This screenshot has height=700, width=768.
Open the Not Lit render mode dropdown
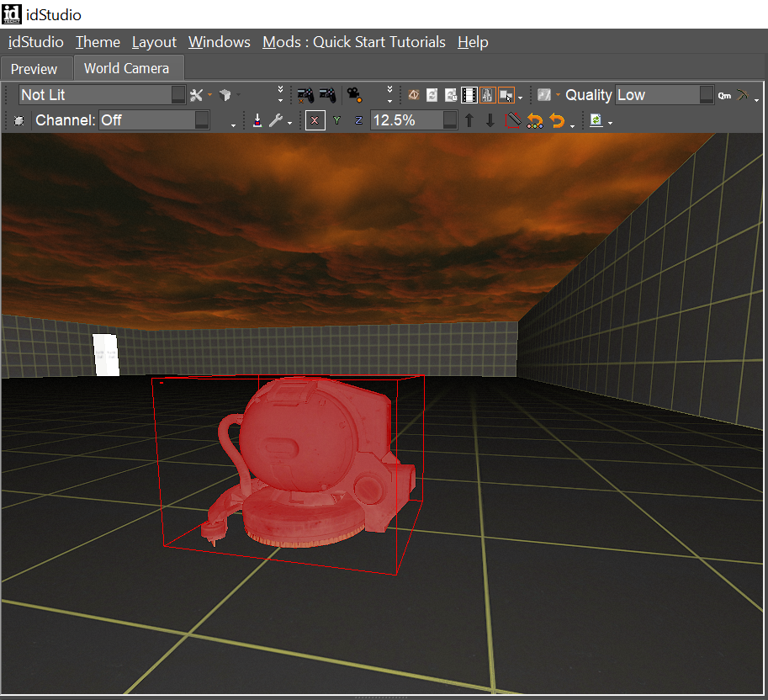(x=103, y=95)
